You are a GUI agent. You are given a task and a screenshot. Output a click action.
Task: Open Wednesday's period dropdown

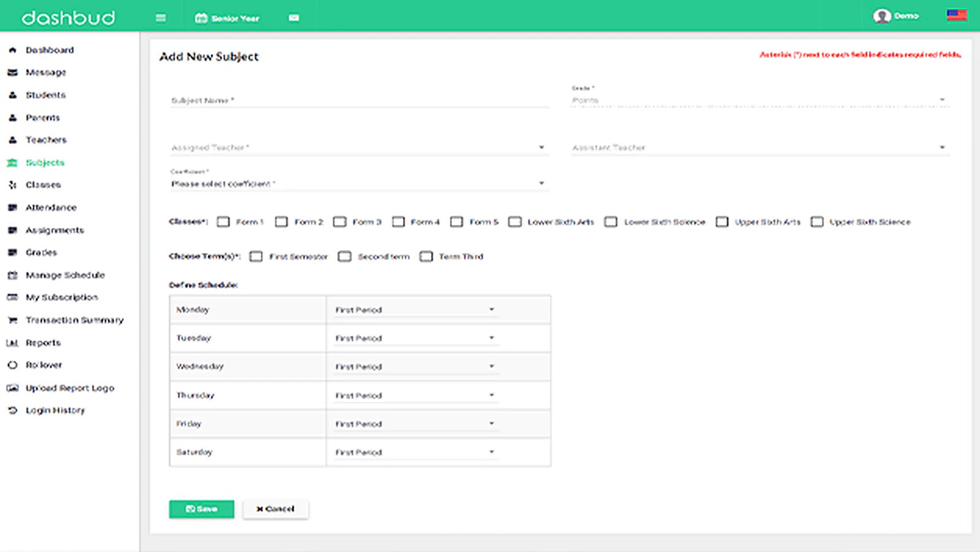click(416, 367)
